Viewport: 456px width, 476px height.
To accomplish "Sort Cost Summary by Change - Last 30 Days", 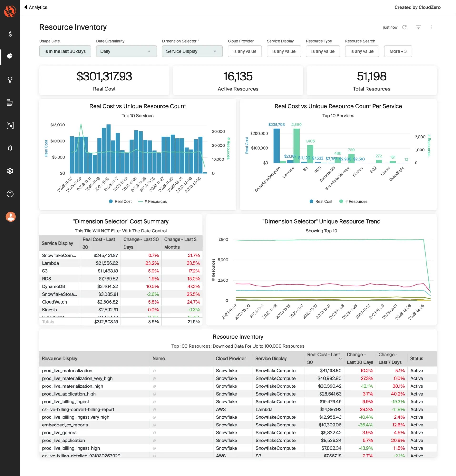I will coord(141,243).
